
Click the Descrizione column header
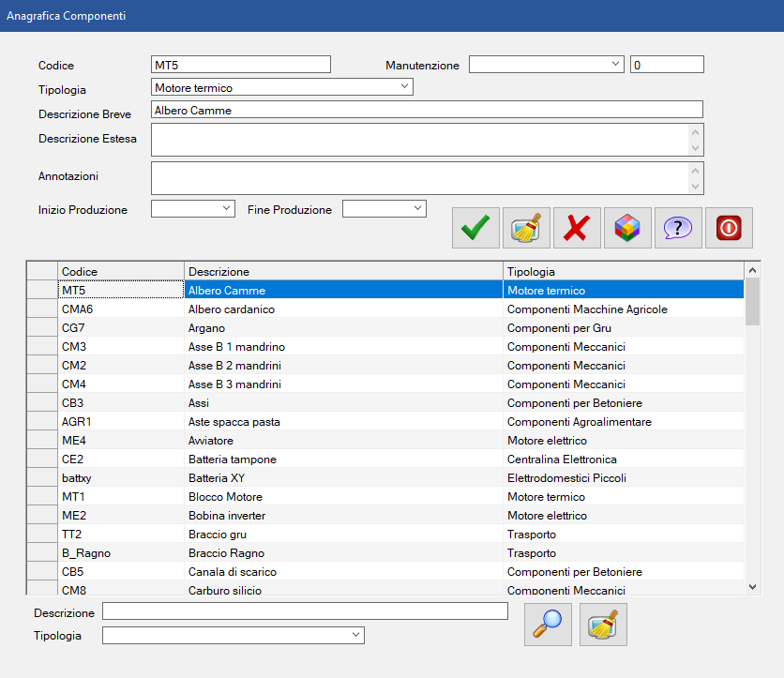[x=342, y=271]
